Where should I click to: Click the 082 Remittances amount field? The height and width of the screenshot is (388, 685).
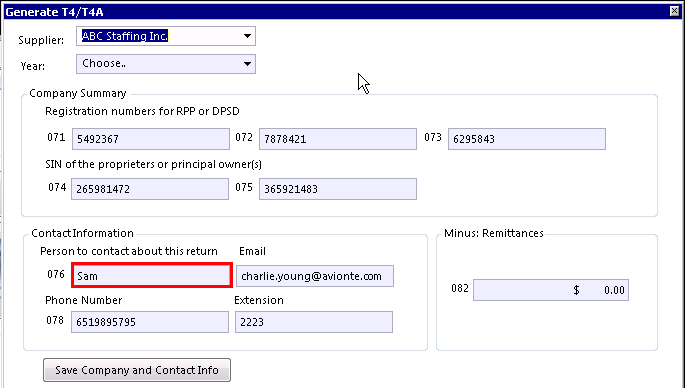click(x=551, y=290)
